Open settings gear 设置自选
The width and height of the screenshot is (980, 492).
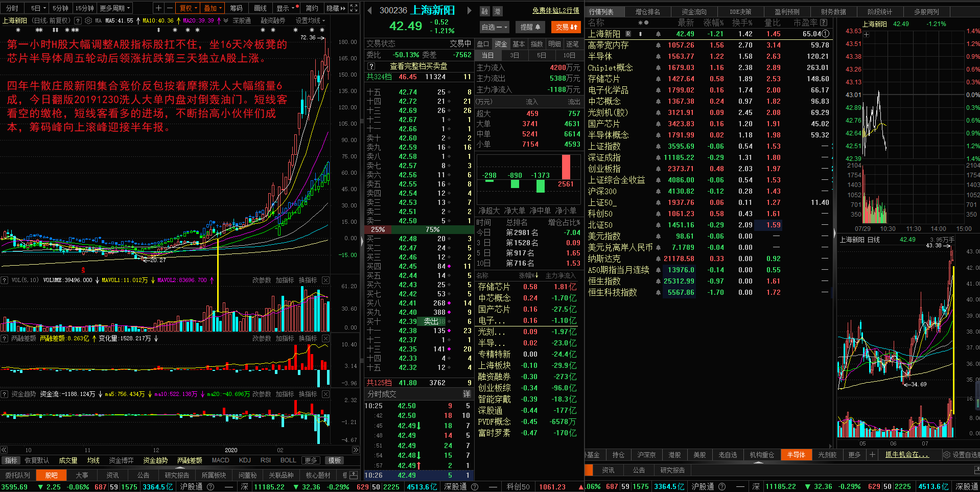(946, 455)
